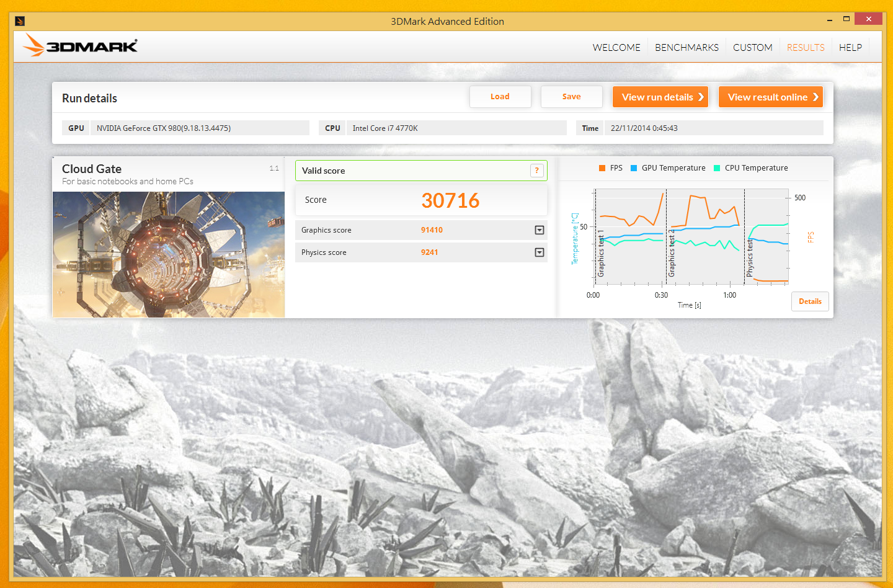Viewport: 893px width, 588px height.
Task: Switch to the CUSTOM tab
Action: [x=753, y=47]
